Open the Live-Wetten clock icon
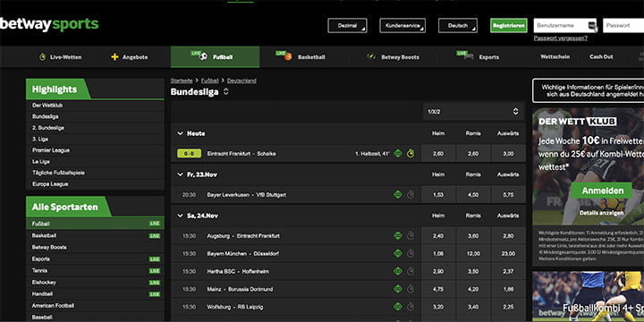The height and width of the screenshot is (322, 644). (x=42, y=57)
